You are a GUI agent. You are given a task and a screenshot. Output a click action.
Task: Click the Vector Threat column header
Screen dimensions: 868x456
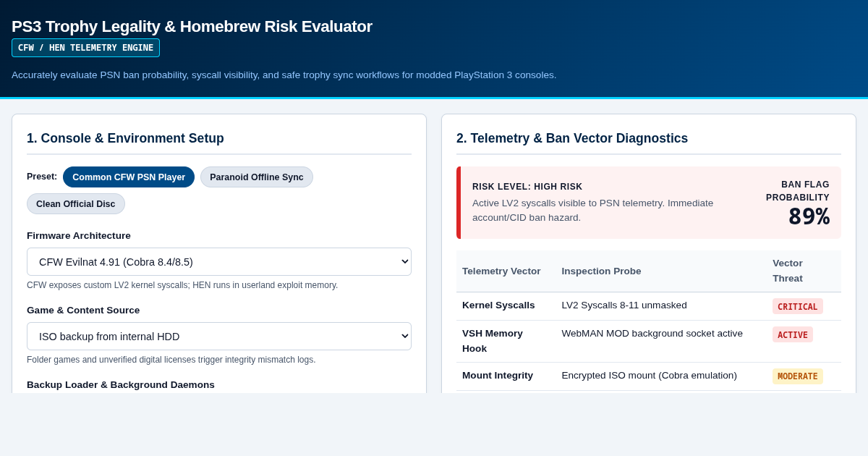788,271
